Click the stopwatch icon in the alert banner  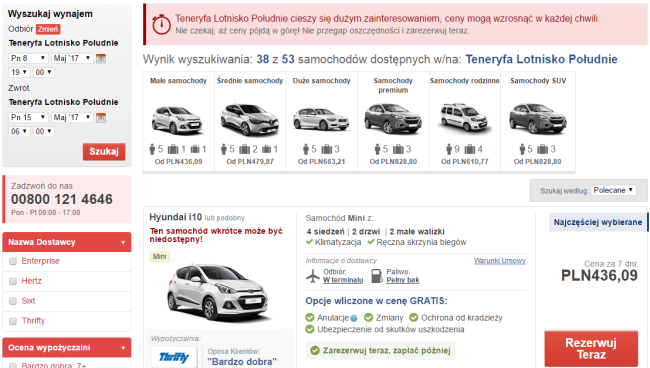point(161,24)
